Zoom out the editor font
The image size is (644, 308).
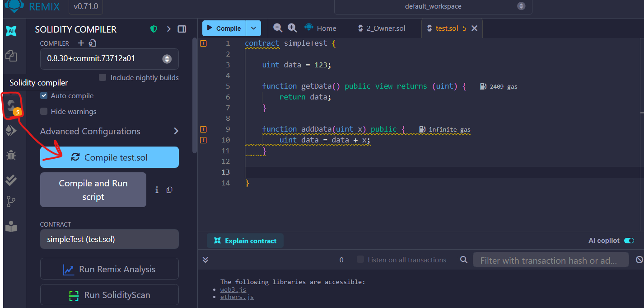pos(278,28)
